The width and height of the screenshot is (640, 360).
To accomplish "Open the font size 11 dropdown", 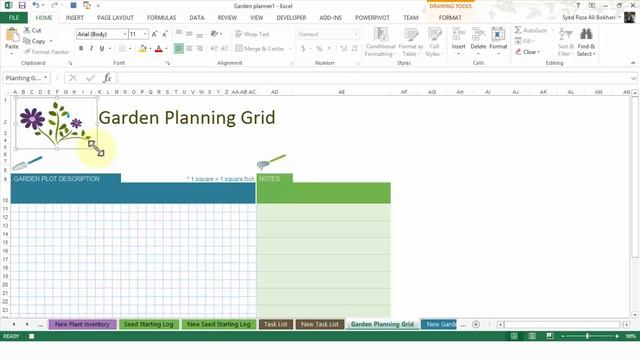I will (x=145, y=34).
